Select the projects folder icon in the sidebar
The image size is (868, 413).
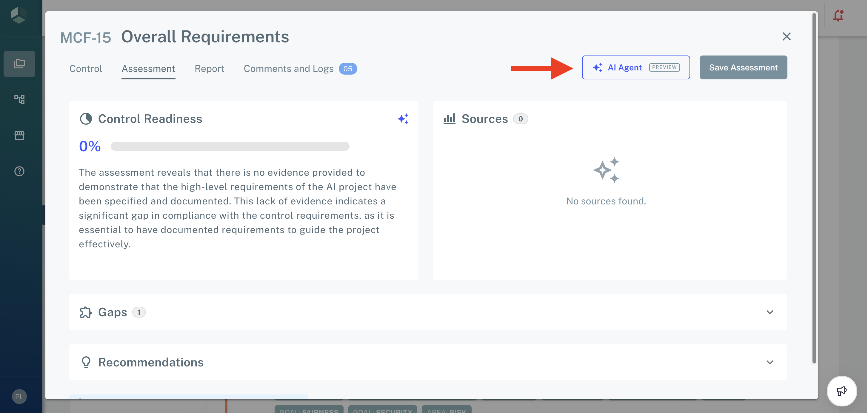point(19,63)
